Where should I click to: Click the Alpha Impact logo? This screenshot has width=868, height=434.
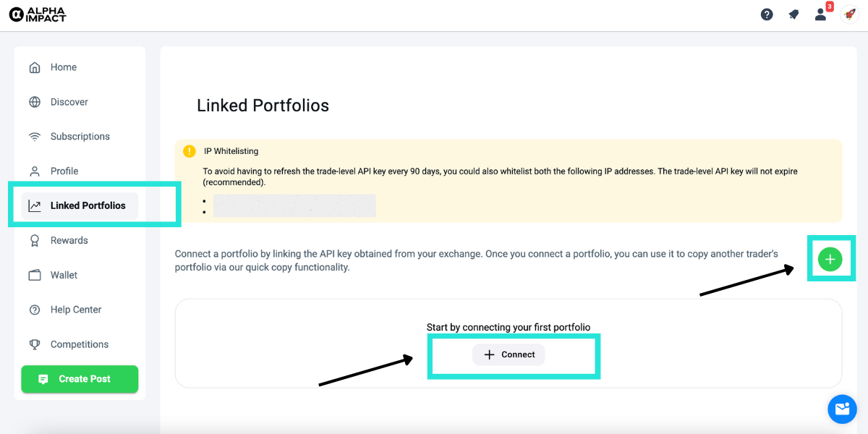[37, 14]
